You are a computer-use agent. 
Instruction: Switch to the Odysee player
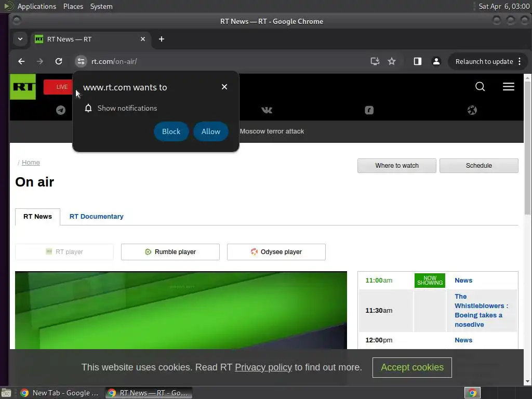click(x=276, y=252)
